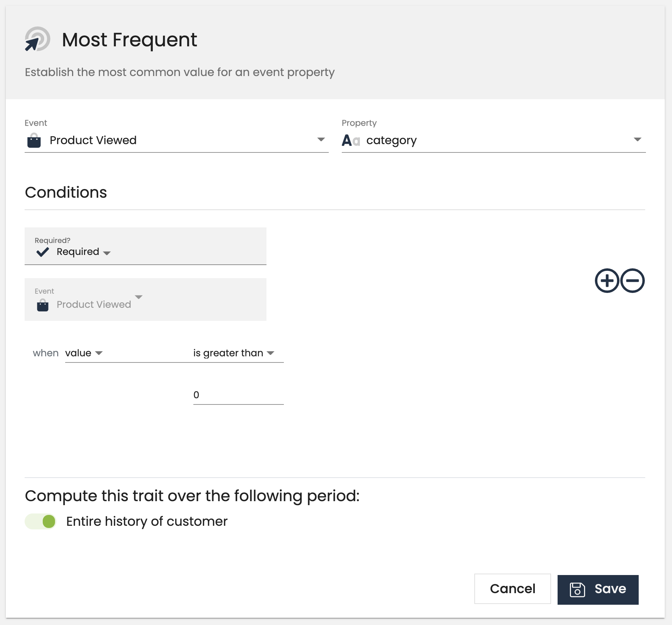
Task: Open the Required dropdown arrow
Action: click(107, 253)
